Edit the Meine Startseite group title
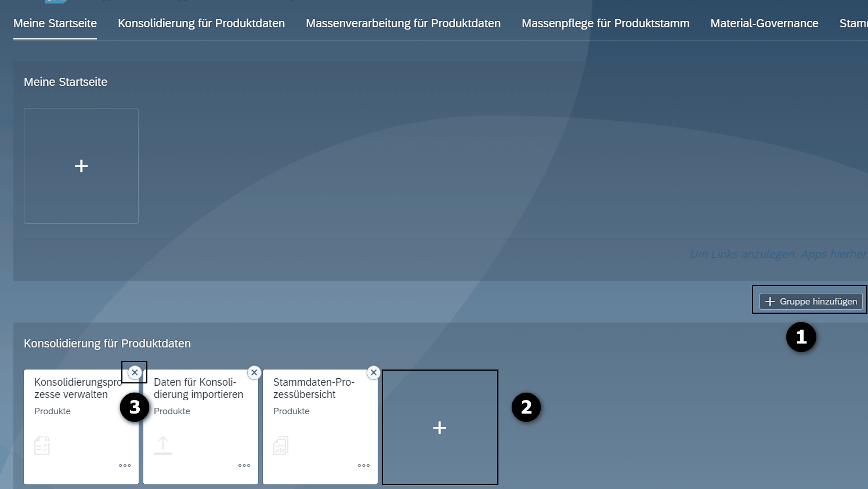 (x=66, y=82)
